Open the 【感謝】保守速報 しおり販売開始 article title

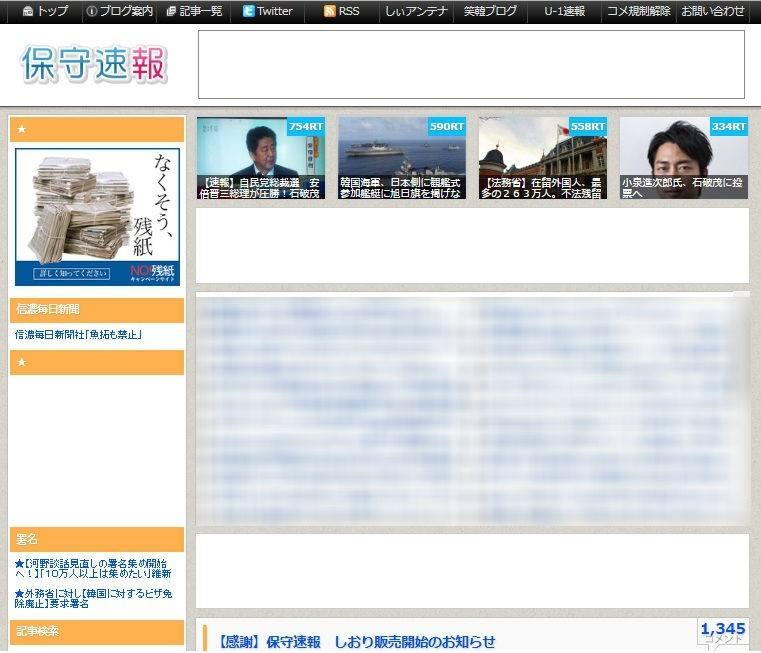tap(356, 641)
